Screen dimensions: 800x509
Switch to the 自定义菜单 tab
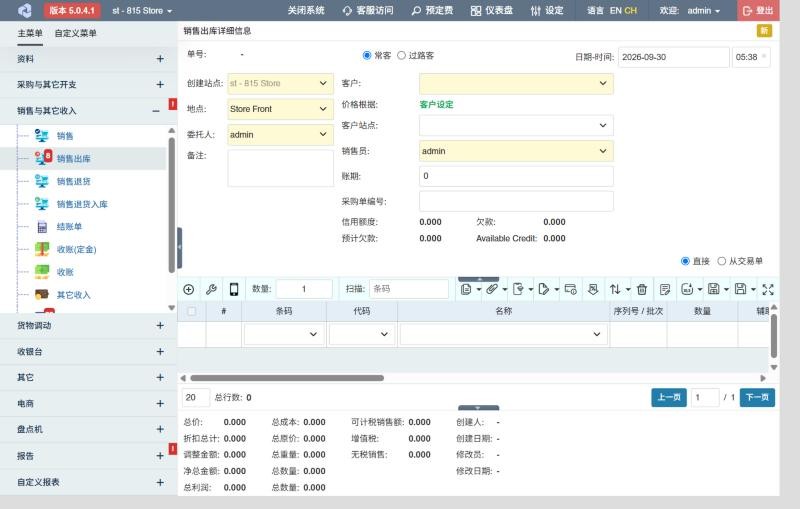[76, 33]
